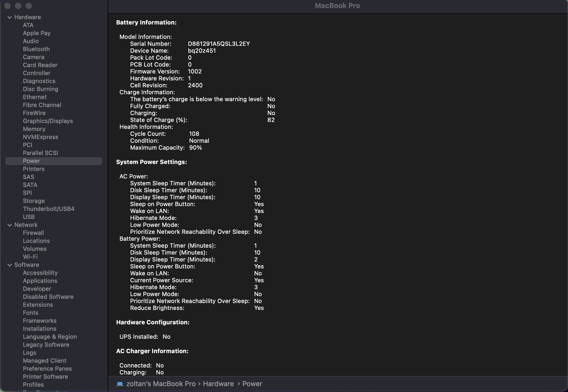Click the laptop icon in path bar

tap(120, 384)
